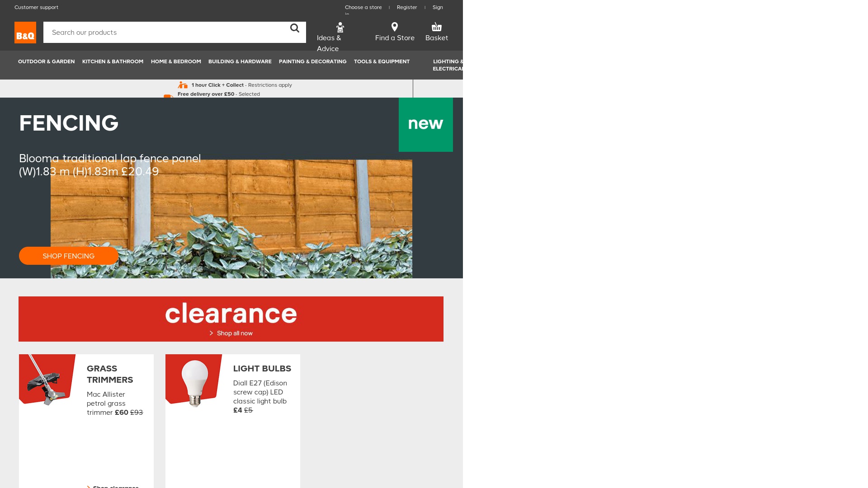Open Customer support link
This screenshot has width=868, height=488.
pyautogui.click(x=36, y=7)
